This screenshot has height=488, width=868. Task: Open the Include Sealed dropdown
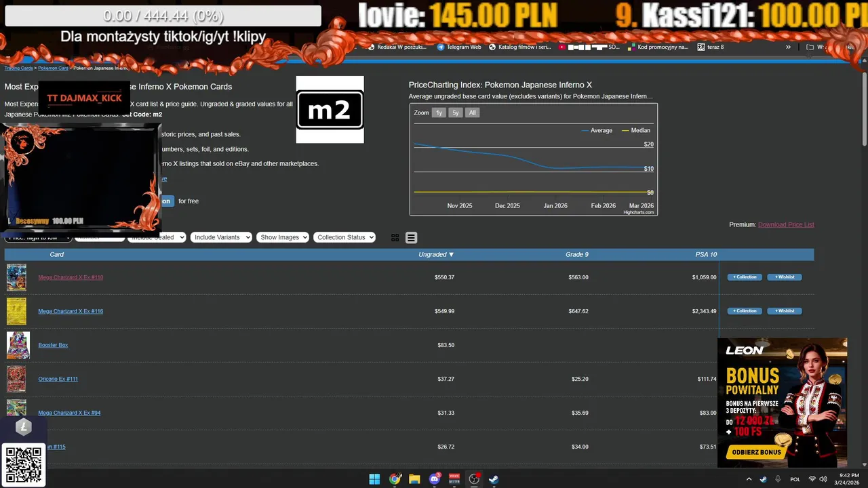pyautogui.click(x=157, y=237)
